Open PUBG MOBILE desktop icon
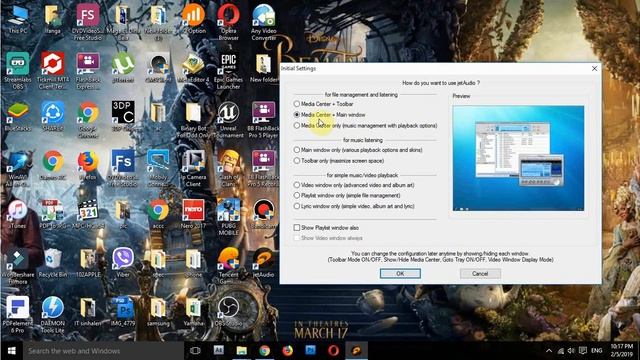Screen dimensions: 640x360 click(x=229, y=217)
